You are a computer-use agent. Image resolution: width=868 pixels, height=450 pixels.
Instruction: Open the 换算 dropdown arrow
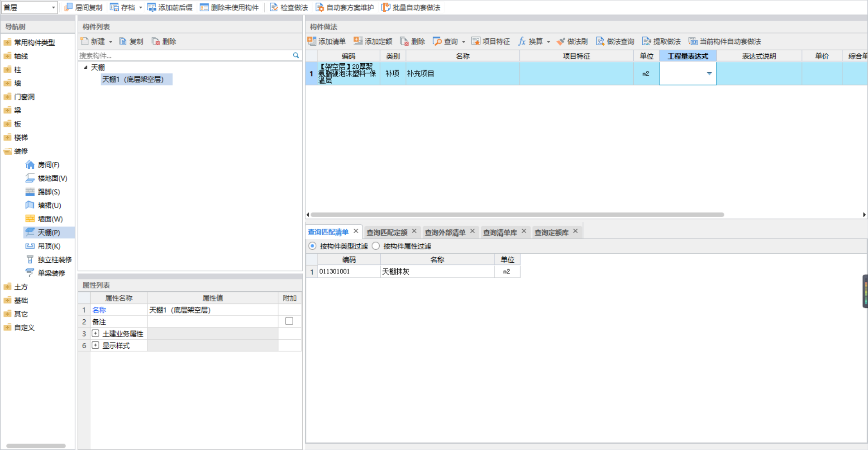pos(548,42)
